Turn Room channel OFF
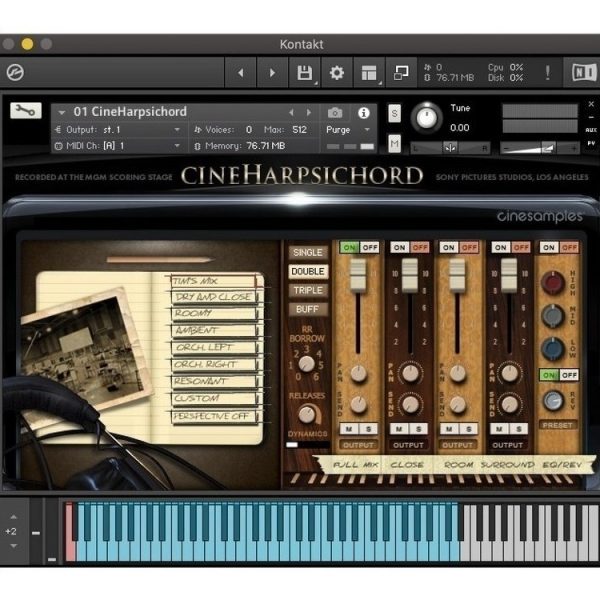Image resolution: width=600 pixels, height=600 pixels. [x=469, y=248]
